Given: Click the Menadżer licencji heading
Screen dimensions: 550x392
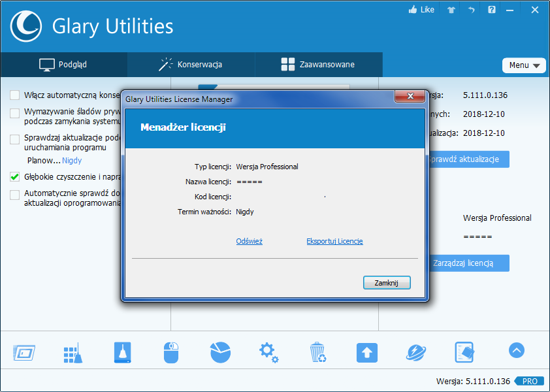Looking at the screenshot, I should (183, 127).
